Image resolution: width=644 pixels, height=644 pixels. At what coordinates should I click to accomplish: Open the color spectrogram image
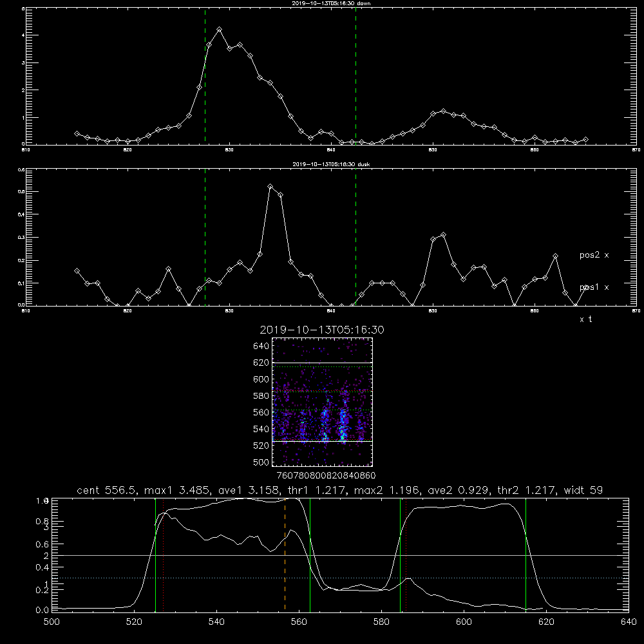coord(323,402)
